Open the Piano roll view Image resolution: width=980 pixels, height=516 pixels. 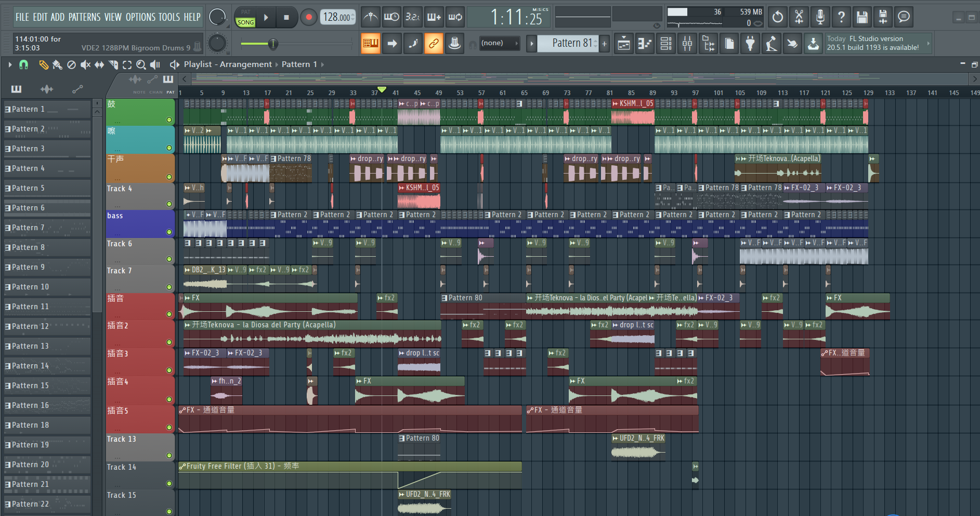645,44
